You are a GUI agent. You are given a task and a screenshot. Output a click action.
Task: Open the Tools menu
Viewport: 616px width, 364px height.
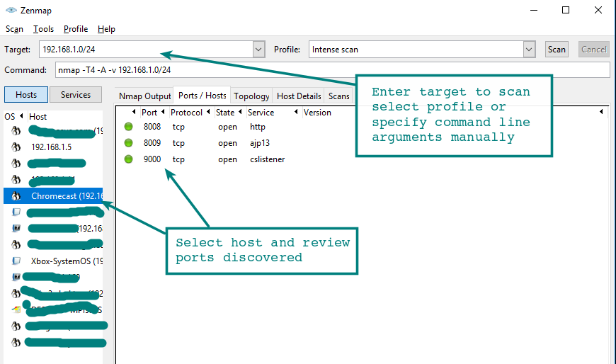pyautogui.click(x=43, y=29)
